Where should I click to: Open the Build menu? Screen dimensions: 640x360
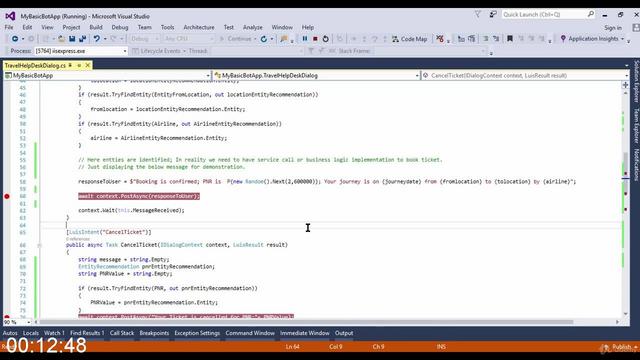[96, 27]
